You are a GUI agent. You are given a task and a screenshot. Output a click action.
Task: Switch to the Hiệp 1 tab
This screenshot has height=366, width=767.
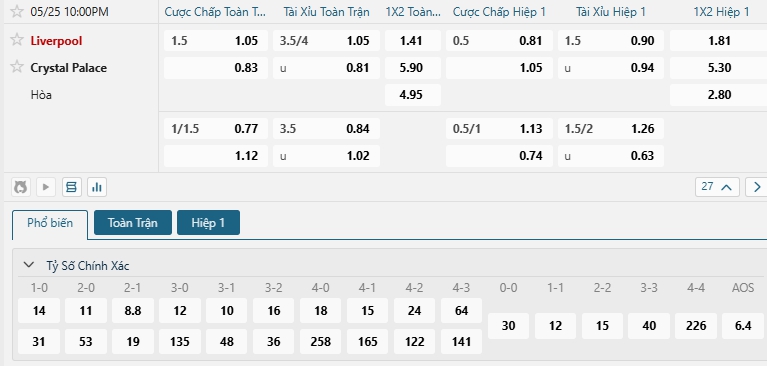pyautogui.click(x=208, y=223)
